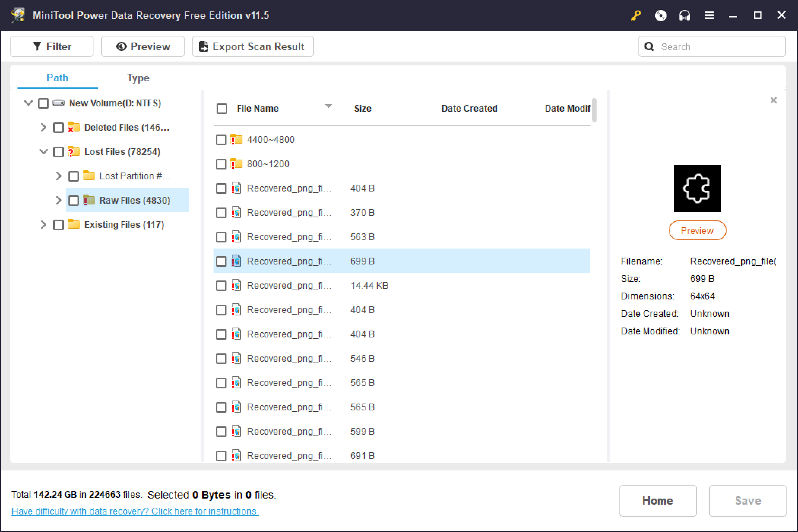Click the Save button
Image resolution: width=798 pixels, height=532 pixels.
[x=747, y=501]
